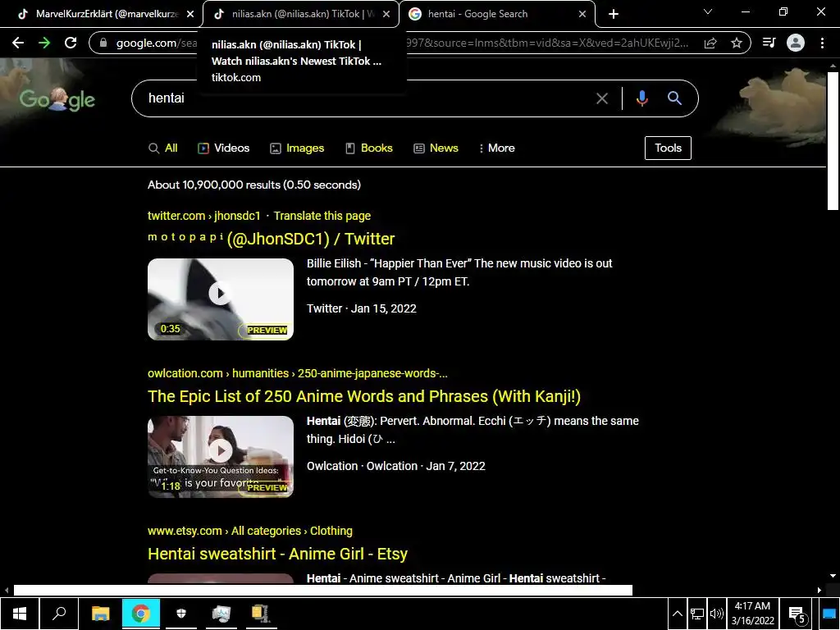The image size is (840, 630).
Task: Open Windows taskbar search
Action: 59,614
